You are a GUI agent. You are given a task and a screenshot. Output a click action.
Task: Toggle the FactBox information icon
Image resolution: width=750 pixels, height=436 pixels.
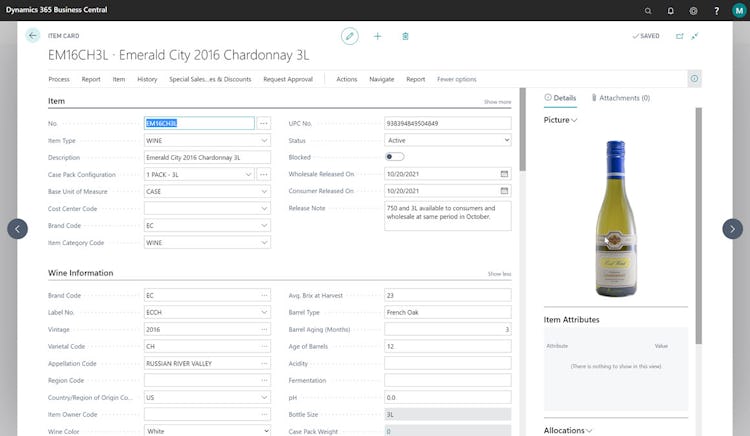694,78
